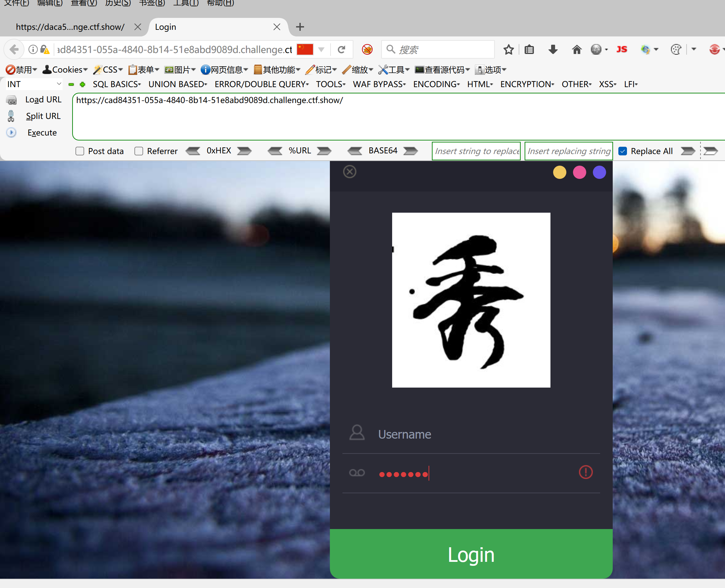725x588 pixels.
Task: Open the downloads arrow icon
Action: (x=553, y=50)
